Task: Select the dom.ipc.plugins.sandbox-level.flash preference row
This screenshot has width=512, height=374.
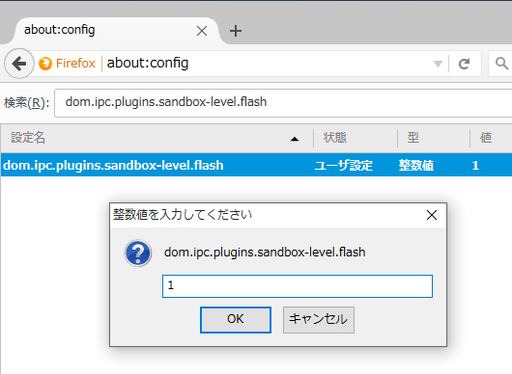Action: click(256, 165)
